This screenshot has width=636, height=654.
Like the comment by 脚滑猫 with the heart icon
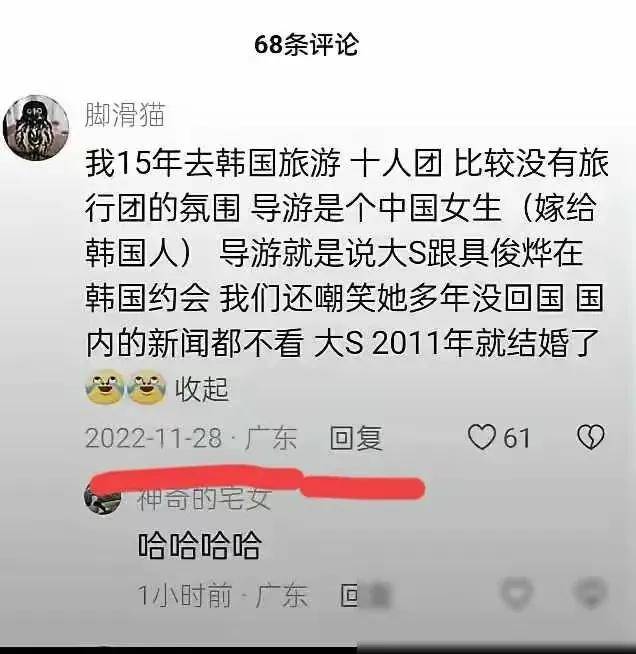point(482,437)
